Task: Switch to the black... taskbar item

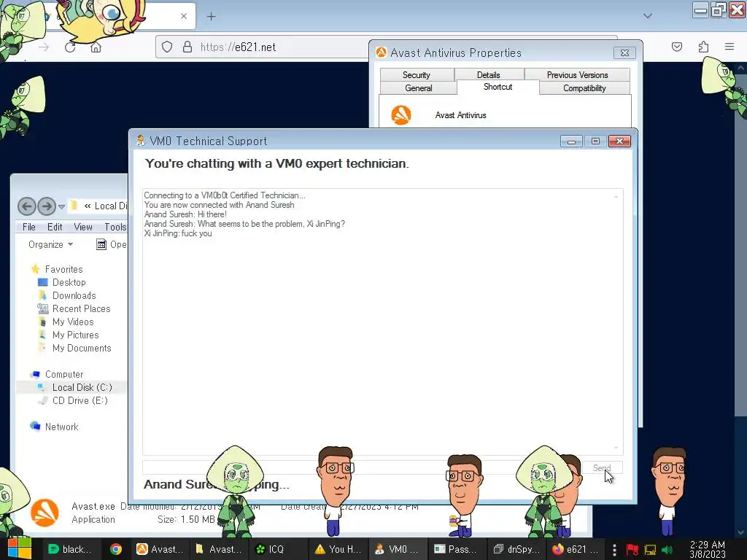Action: [69, 549]
